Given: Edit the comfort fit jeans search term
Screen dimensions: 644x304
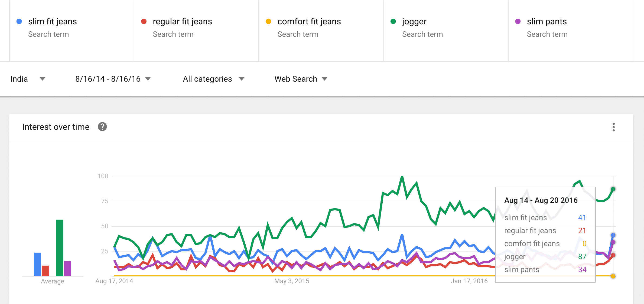Looking at the screenshot, I should (309, 22).
